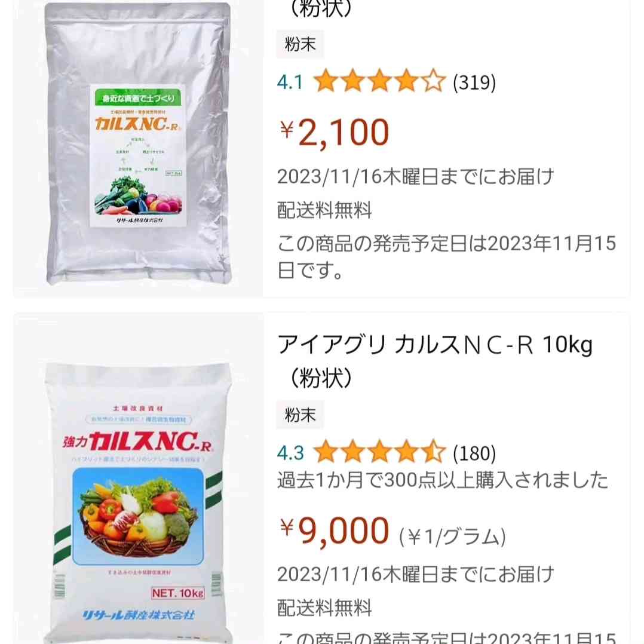Screen dimensions: 644x644
Task: Open the white 10kg カルスNC-R bag image
Action: [139, 502]
